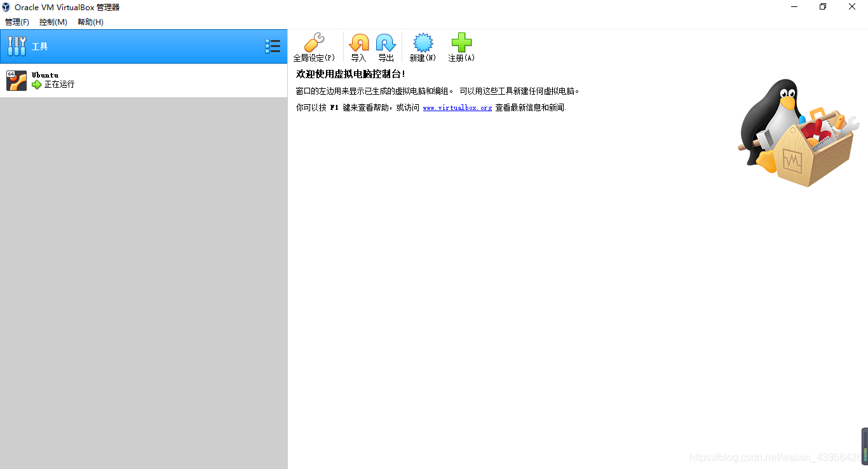Open the 帮助(H) menu
Image resolution: width=868 pixels, height=469 pixels.
(x=90, y=22)
